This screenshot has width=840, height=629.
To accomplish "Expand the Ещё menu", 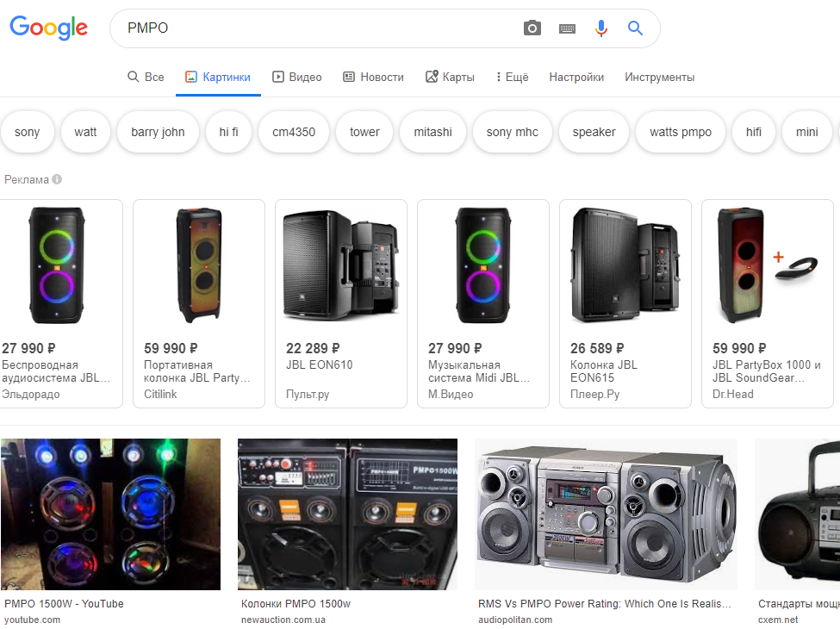I will pos(512,78).
